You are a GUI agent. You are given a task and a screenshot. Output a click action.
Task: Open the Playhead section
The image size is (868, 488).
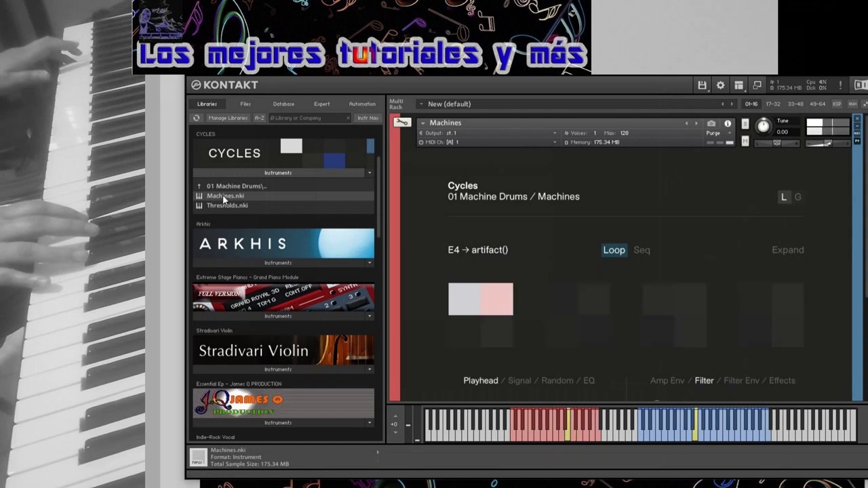pos(481,381)
